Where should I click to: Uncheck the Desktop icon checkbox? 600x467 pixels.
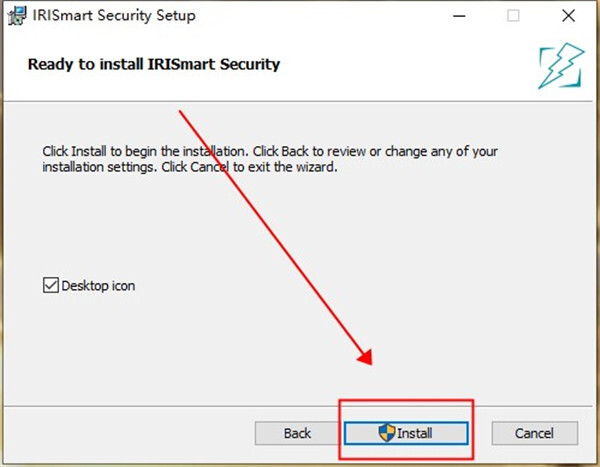[51, 285]
